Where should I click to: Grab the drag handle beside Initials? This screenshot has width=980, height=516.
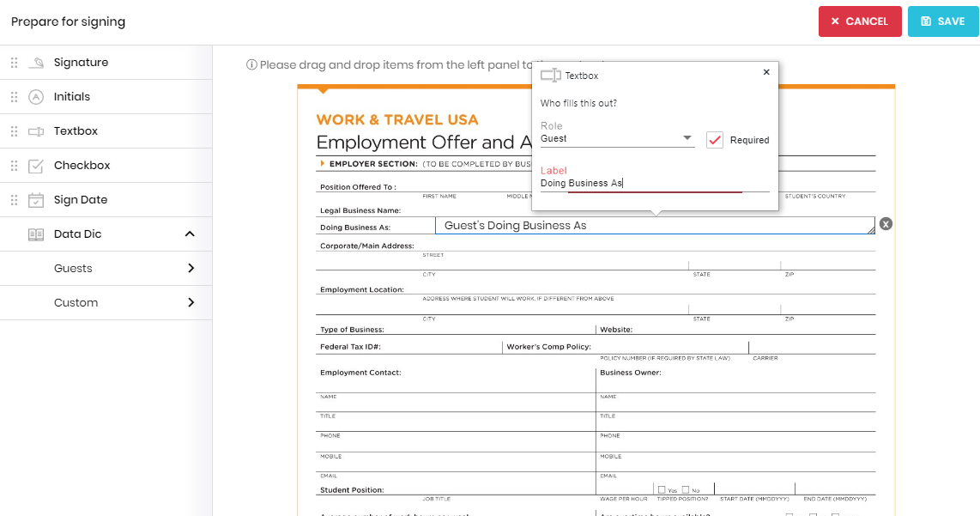(14, 97)
